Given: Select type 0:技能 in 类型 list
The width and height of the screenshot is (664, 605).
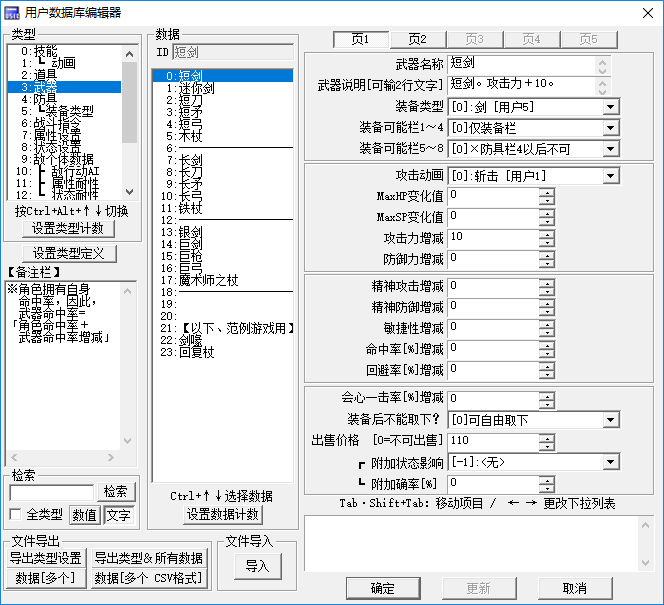Looking at the screenshot, I should tap(64, 51).
